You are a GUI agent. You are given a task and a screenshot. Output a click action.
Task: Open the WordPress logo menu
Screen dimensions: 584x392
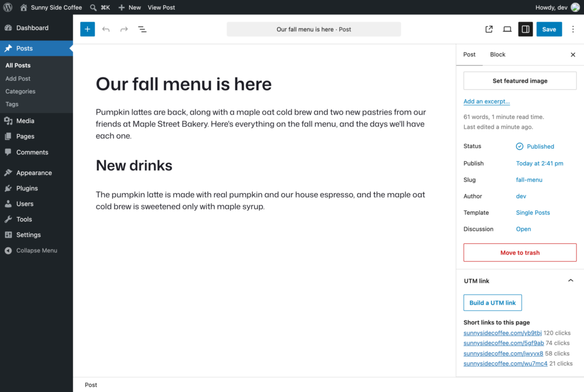(8, 7)
